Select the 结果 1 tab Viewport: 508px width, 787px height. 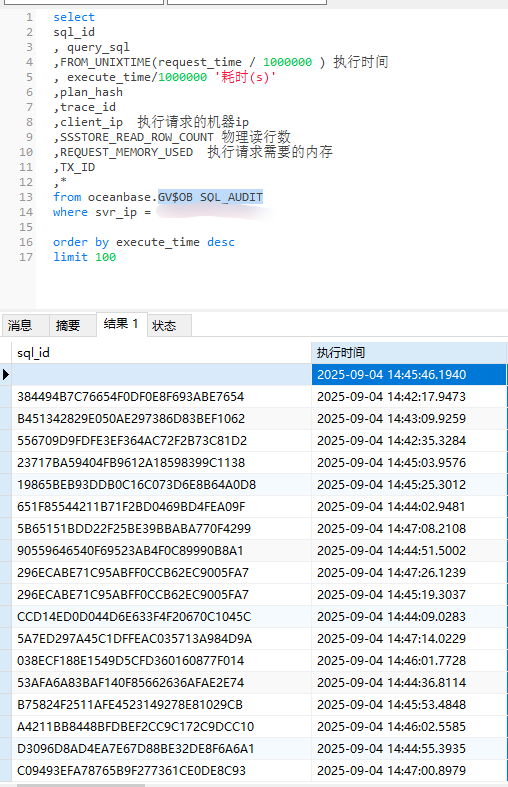[121, 324]
